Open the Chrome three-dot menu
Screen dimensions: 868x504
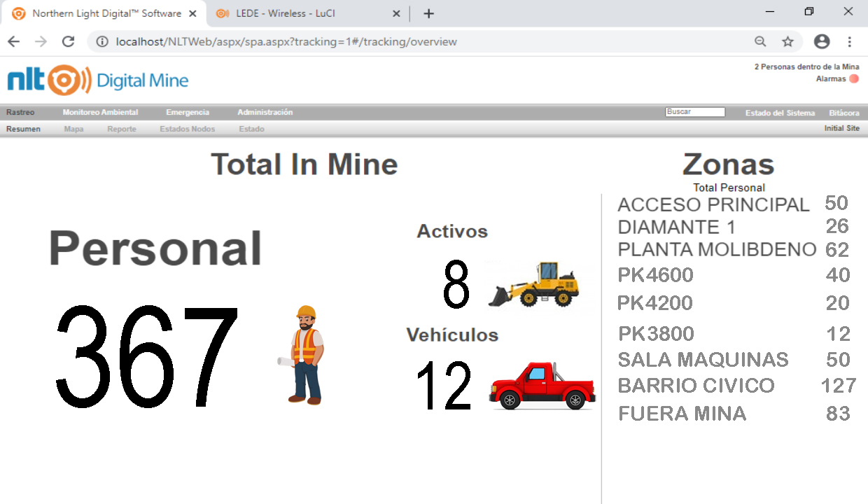(850, 42)
